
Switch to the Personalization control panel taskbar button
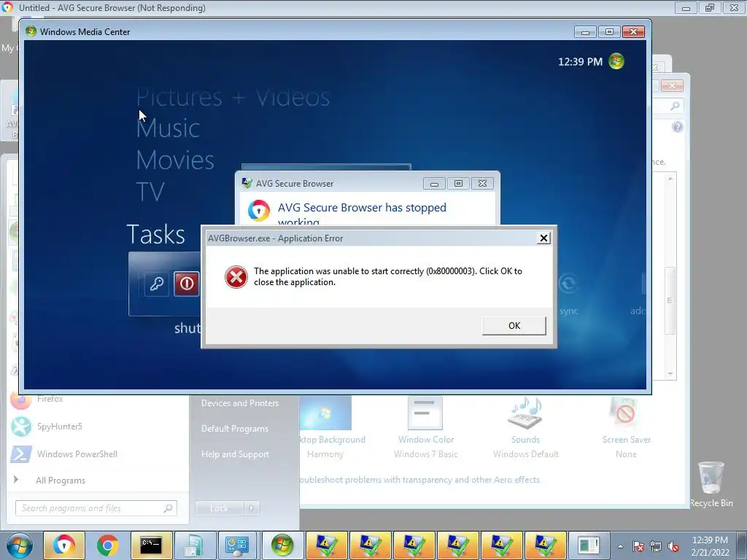(237, 545)
